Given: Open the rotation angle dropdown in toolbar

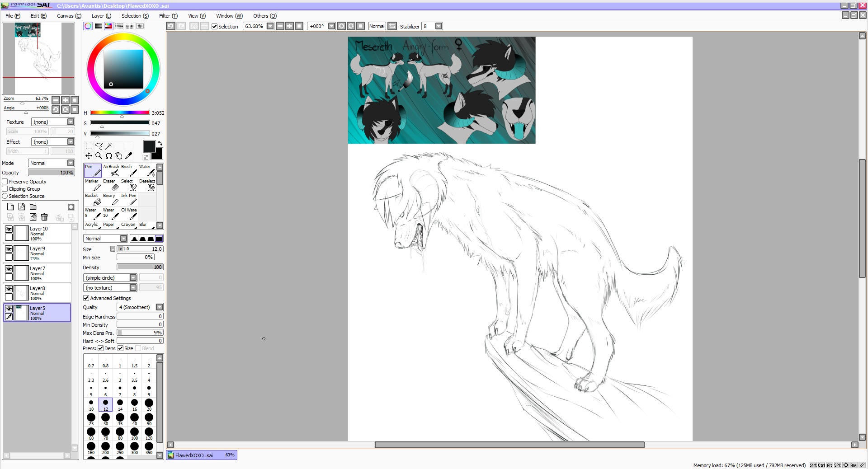Looking at the screenshot, I should (x=331, y=26).
